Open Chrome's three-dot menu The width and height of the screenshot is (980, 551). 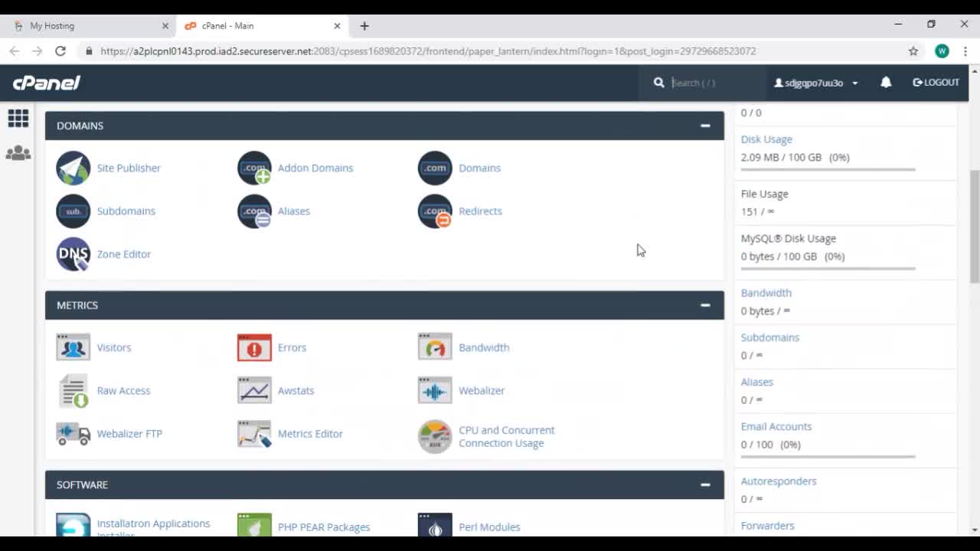965,51
